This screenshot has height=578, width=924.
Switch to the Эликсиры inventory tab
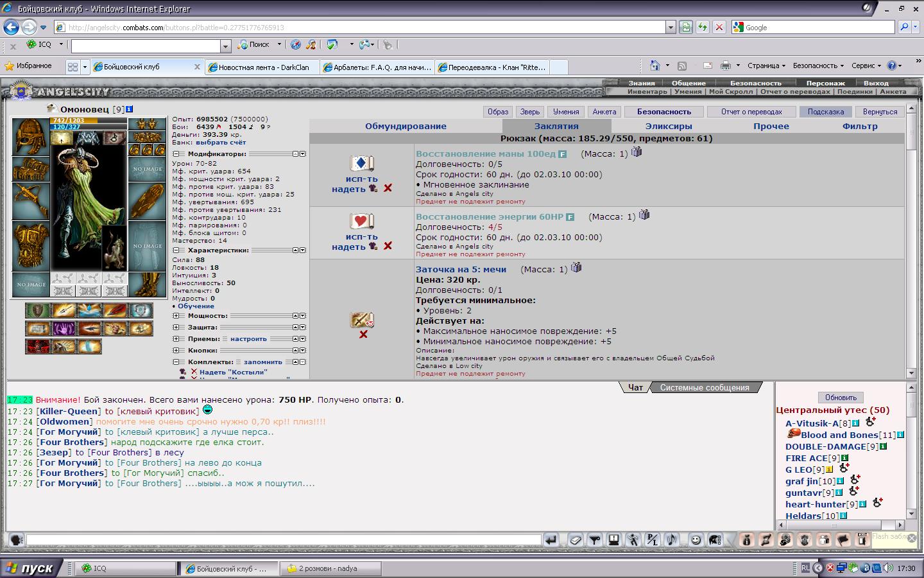pos(668,127)
